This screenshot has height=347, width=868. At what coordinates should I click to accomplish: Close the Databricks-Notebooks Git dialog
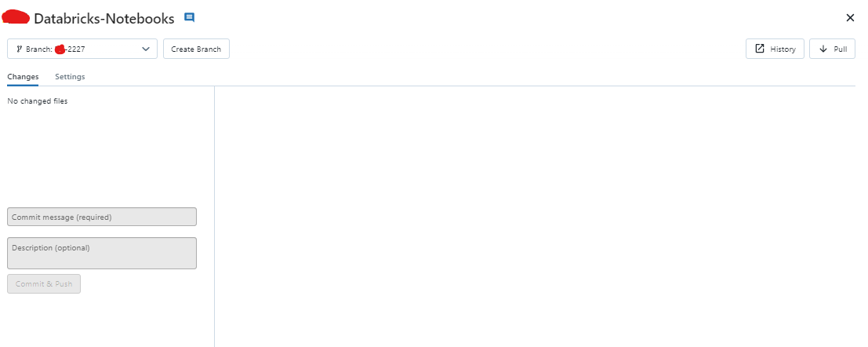pyautogui.click(x=850, y=17)
